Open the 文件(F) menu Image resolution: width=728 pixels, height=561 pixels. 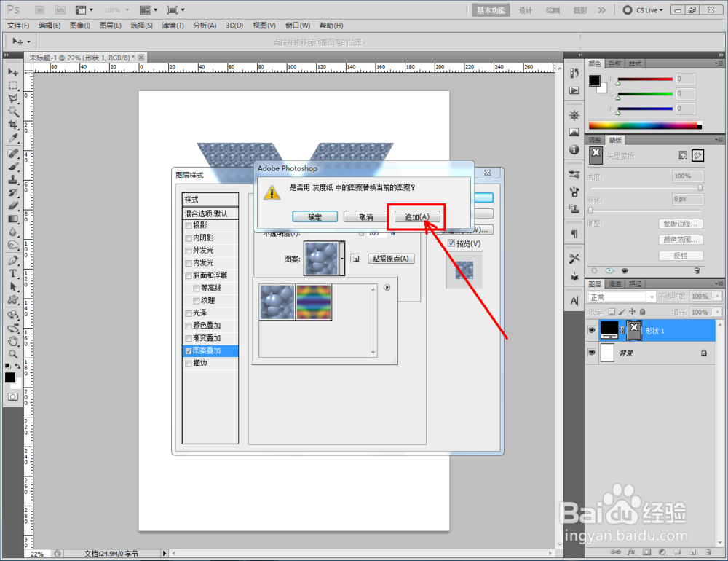tap(18, 25)
